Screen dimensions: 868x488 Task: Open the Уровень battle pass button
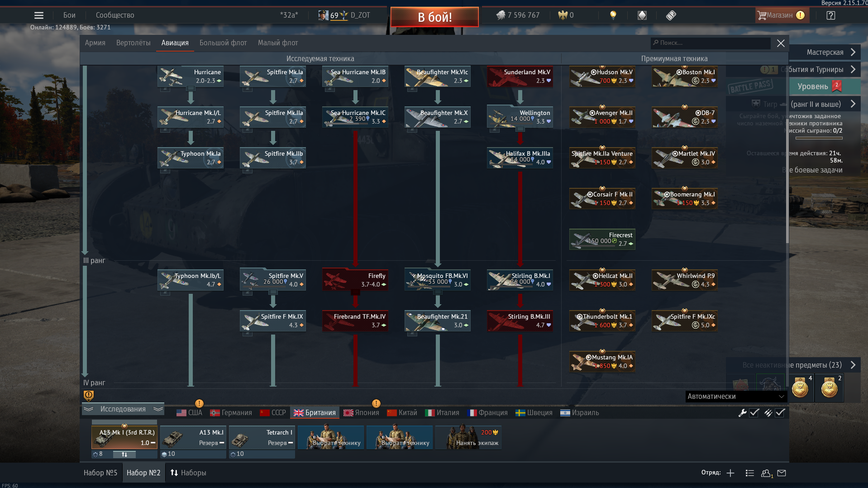pos(825,86)
